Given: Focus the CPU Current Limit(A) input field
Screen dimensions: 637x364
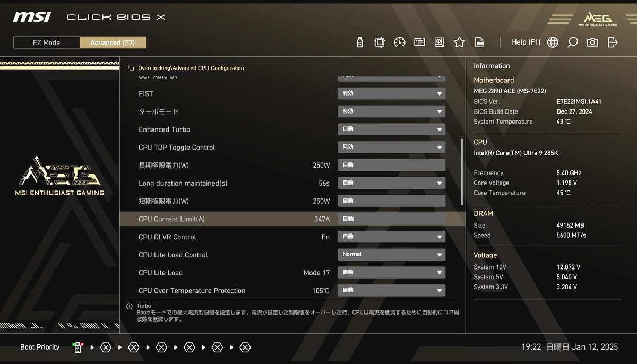Looking at the screenshot, I should pyautogui.click(x=392, y=219).
